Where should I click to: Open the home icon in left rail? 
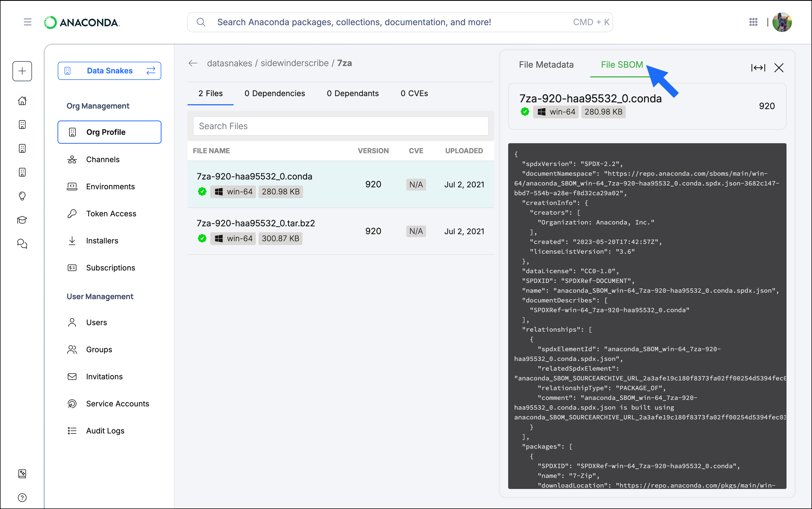pos(22,101)
